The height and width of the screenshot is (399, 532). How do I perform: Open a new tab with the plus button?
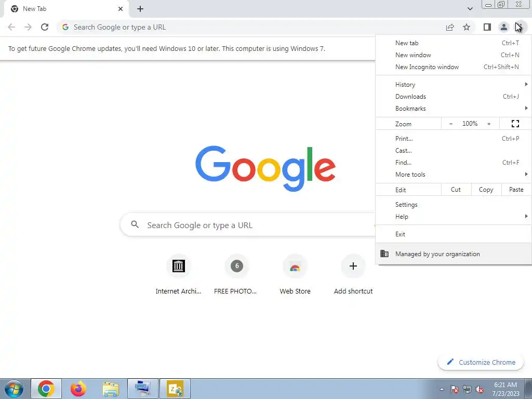(140, 9)
